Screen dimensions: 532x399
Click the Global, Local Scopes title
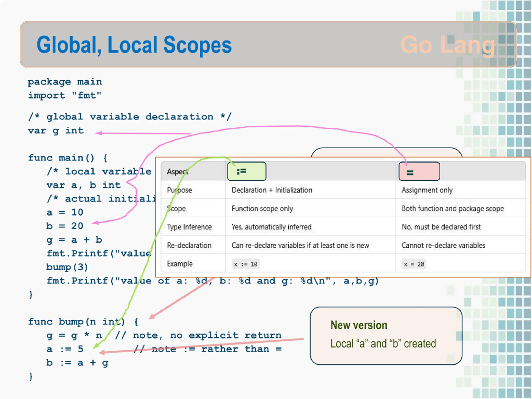coord(134,45)
